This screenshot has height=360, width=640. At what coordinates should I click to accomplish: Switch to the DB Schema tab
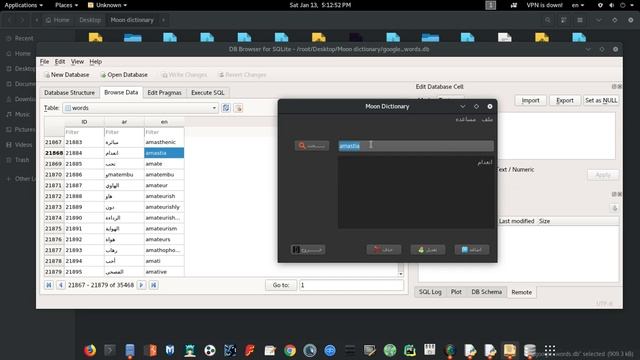[487, 292]
